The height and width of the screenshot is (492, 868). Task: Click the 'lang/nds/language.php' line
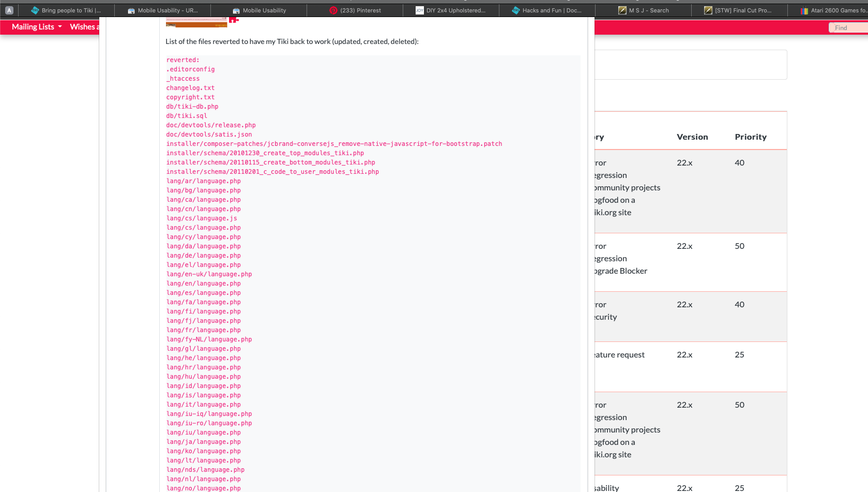pos(205,470)
